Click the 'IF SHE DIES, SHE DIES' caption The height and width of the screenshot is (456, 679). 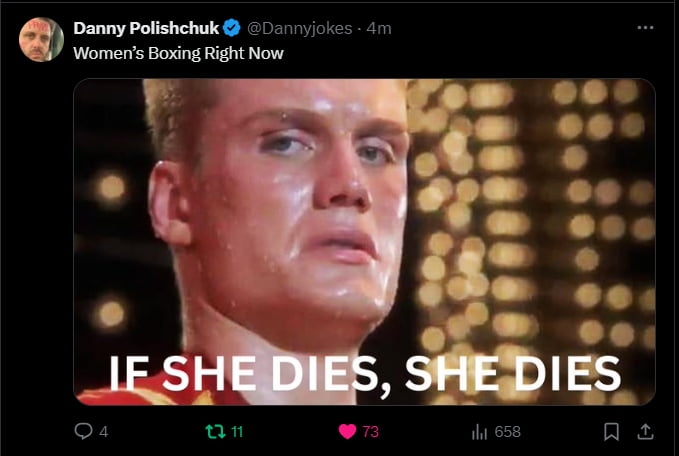pos(365,374)
